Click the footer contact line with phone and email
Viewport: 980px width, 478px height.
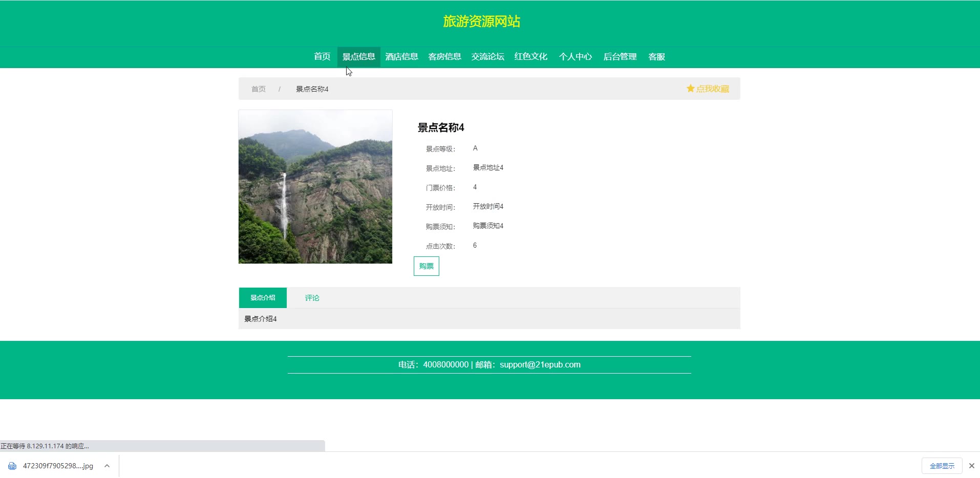[489, 365]
